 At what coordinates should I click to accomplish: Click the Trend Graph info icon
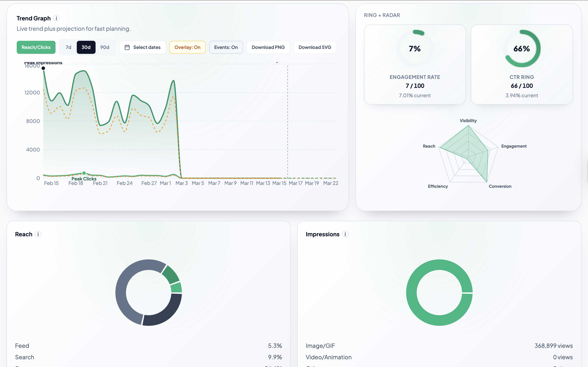tap(57, 18)
